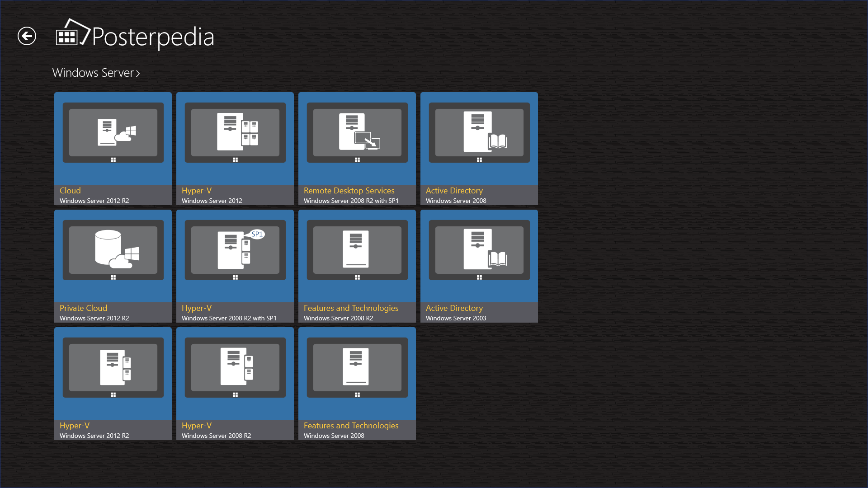Click the SP1 badge on the Hyper-V tile

258,235
